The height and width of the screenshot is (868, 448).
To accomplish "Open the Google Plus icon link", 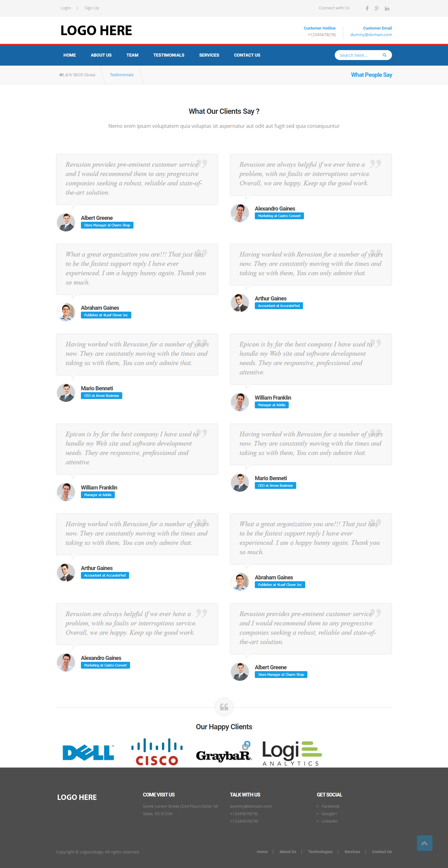I will [x=377, y=8].
